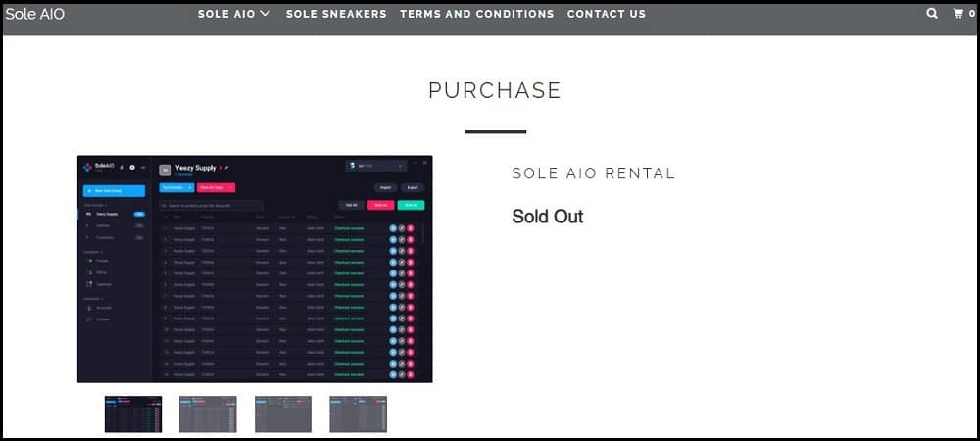The height and width of the screenshot is (441, 980).
Task: Click the blue New Task Group button
Action: (114, 190)
